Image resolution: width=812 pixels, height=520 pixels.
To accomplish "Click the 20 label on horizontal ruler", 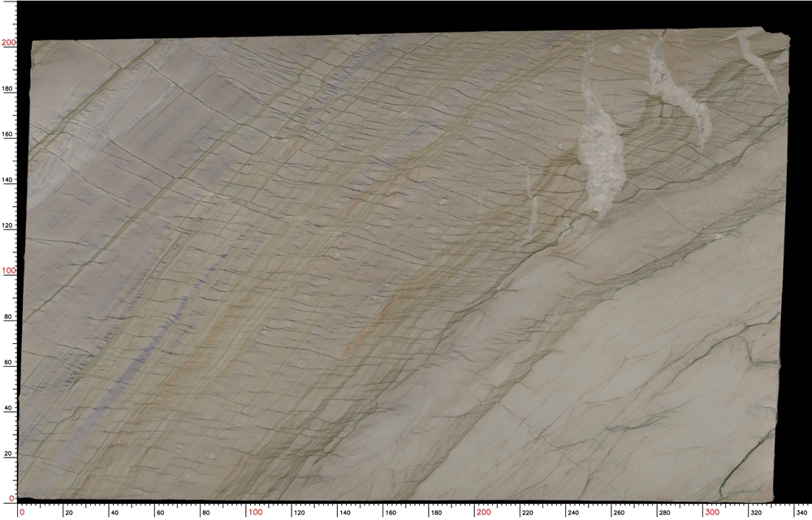I will pyautogui.click(x=69, y=513).
